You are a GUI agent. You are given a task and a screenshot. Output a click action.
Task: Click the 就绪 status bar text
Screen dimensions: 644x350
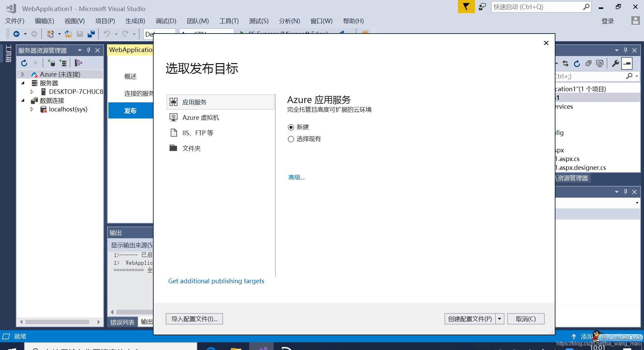[20, 336]
